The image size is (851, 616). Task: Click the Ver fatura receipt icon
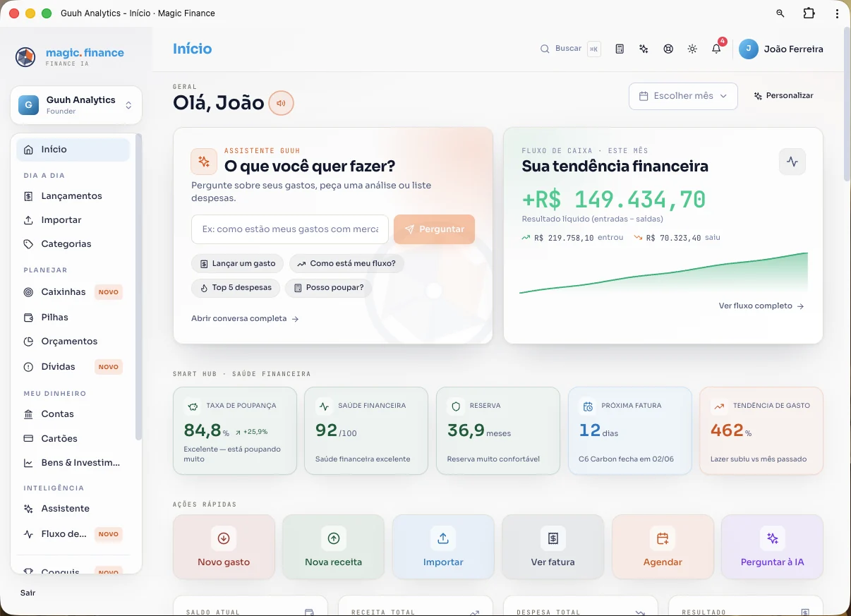pyautogui.click(x=553, y=538)
